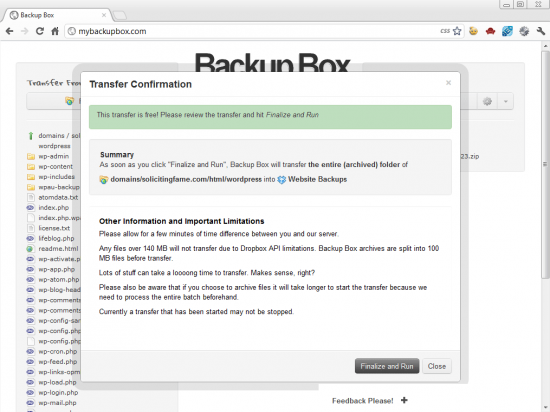Click the browser forward arrow
The width and height of the screenshot is (550, 412).
pos(25,31)
